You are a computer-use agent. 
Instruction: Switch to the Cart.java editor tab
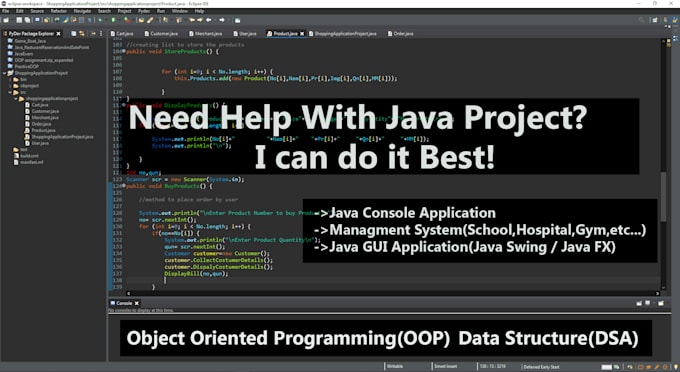122,33
